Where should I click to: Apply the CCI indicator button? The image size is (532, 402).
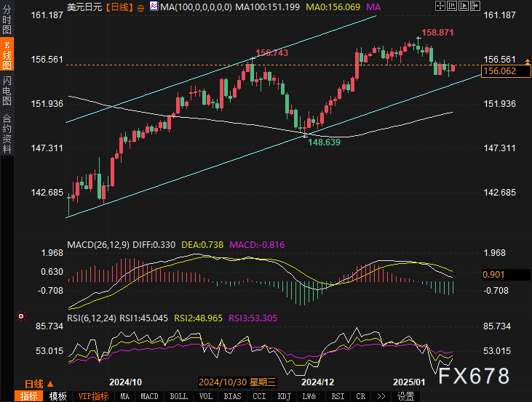pos(260,396)
